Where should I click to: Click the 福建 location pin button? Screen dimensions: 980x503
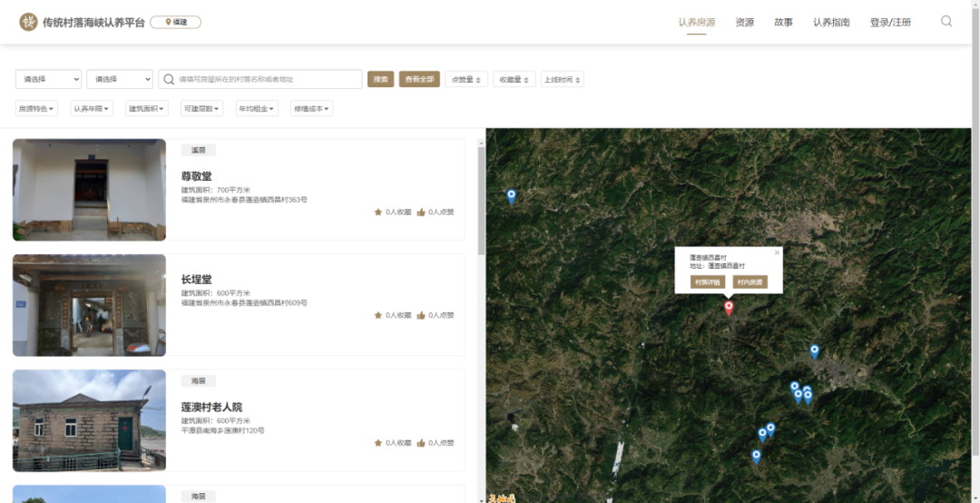pyautogui.click(x=176, y=23)
